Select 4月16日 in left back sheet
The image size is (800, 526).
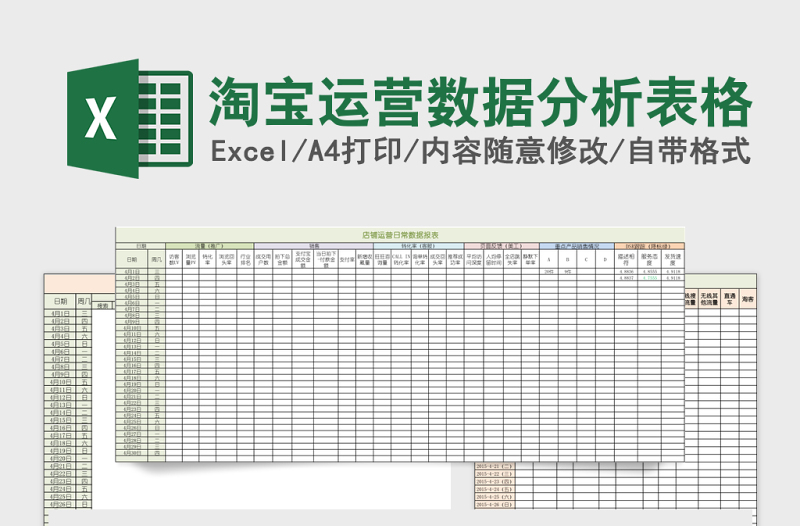pos(60,428)
